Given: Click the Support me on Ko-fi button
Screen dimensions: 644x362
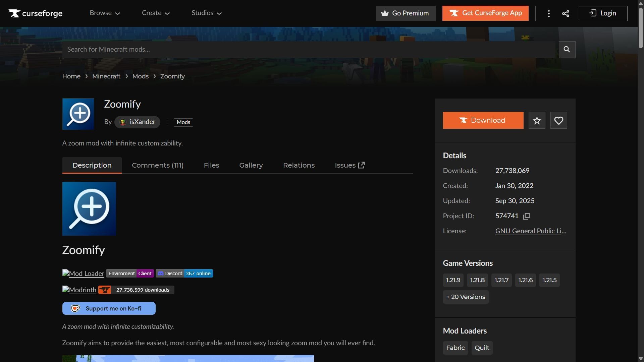Looking at the screenshot, I should (109, 308).
